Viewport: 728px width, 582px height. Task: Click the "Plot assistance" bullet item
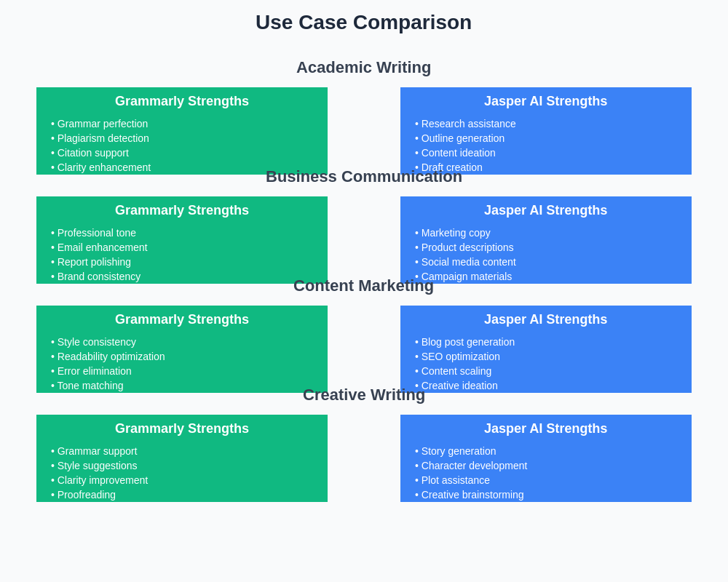[455, 480]
